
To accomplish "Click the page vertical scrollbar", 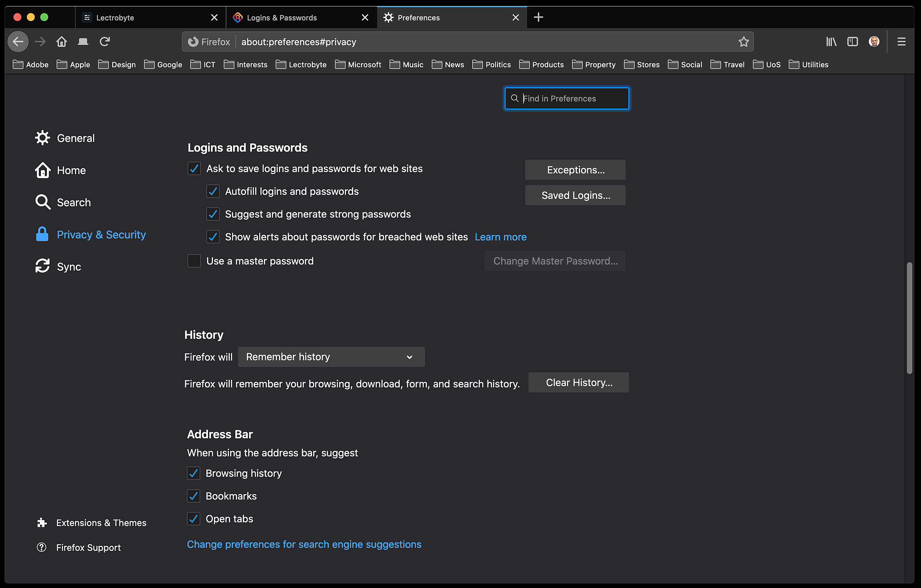I will tap(909, 317).
